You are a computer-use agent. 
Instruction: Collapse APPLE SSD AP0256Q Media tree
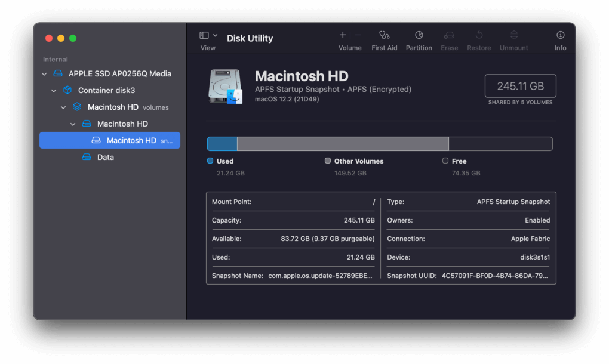coord(44,74)
